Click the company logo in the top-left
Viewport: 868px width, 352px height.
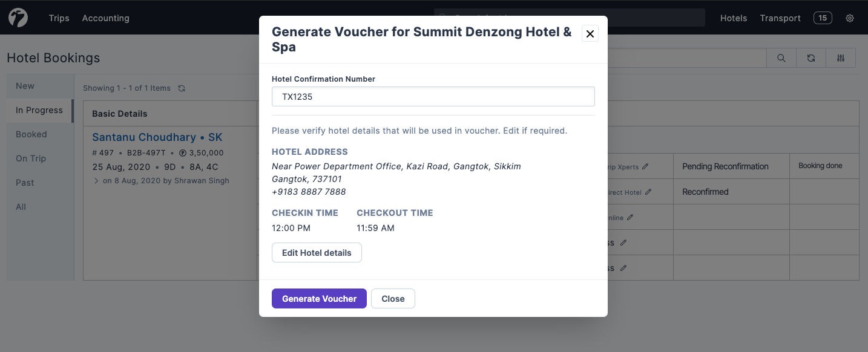[x=18, y=18]
